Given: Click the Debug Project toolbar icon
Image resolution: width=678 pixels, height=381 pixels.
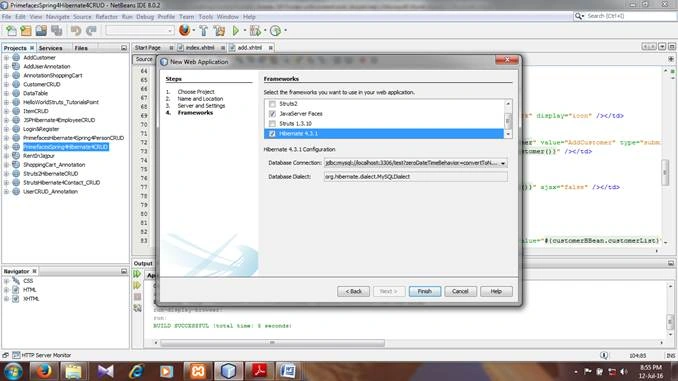Looking at the screenshot, I should (x=255, y=31).
